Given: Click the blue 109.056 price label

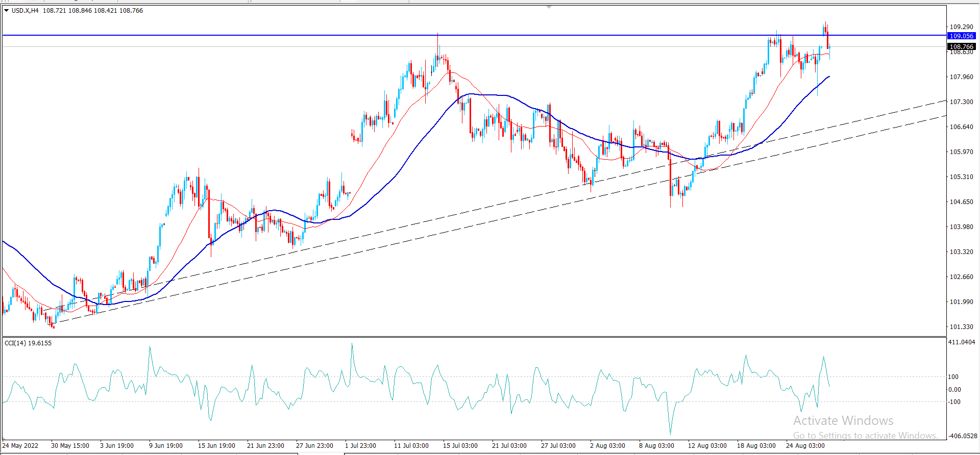Looking at the screenshot, I should [961, 36].
